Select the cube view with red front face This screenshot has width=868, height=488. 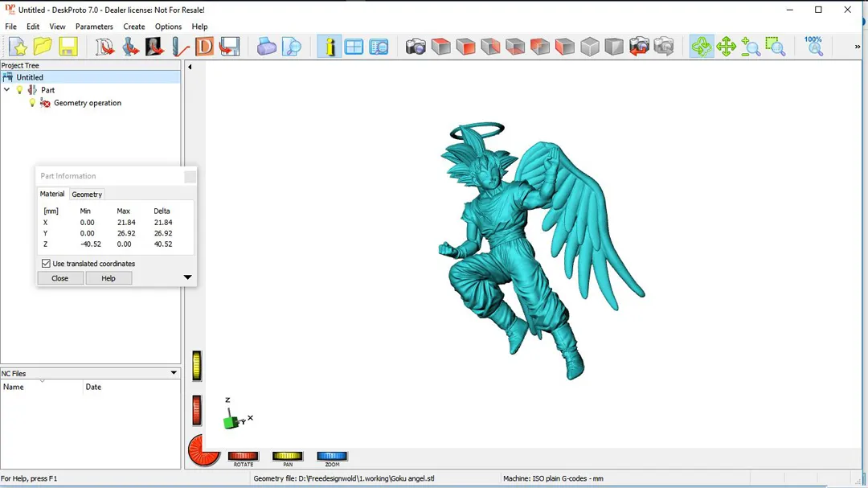pos(465,47)
